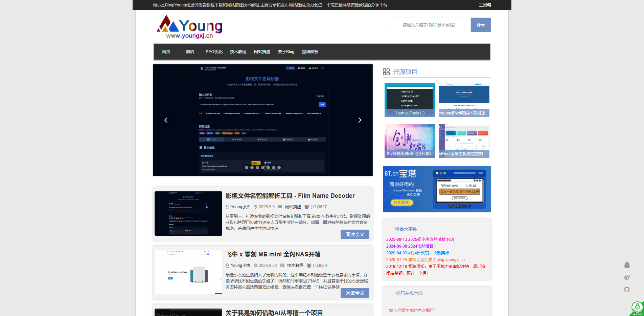Advance carousel with the right arrow

[360, 120]
